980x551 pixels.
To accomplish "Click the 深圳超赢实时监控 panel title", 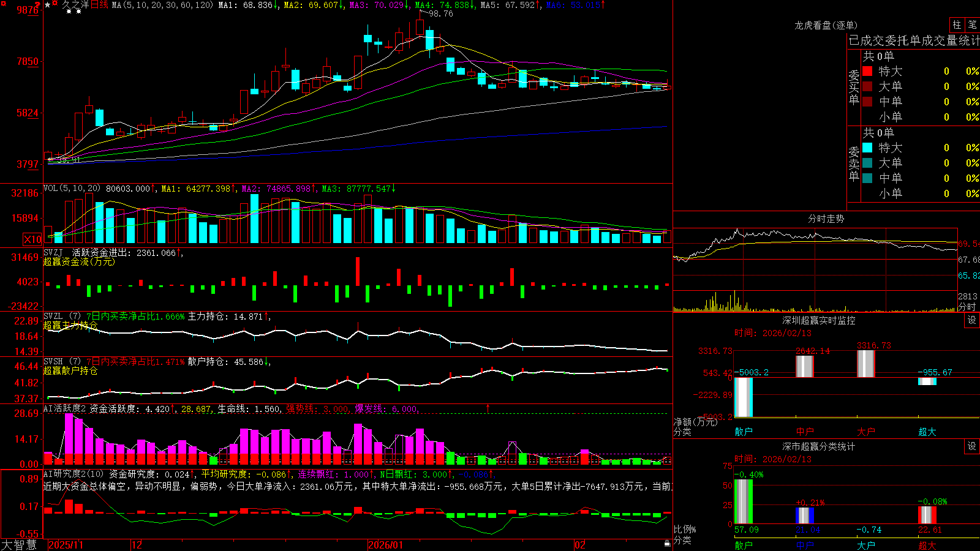I will 819,320.
